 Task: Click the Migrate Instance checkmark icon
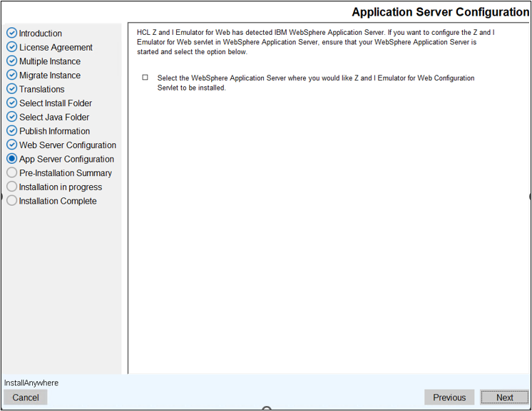[12, 75]
